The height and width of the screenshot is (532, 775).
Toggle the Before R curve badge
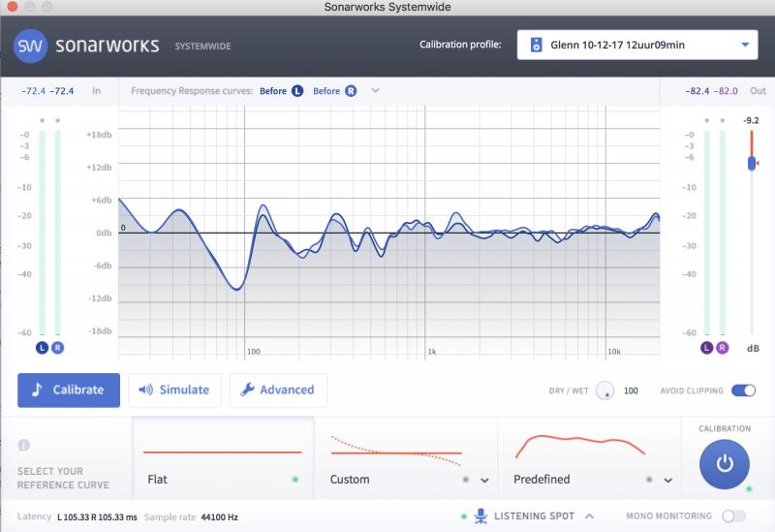pyautogui.click(x=351, y=91)
